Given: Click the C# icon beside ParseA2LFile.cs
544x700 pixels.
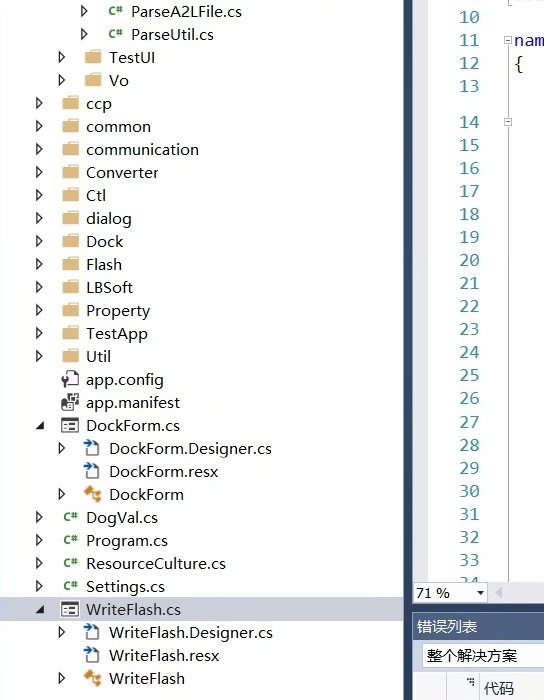Looking at the screenshot, I should (x=116, y=11).
